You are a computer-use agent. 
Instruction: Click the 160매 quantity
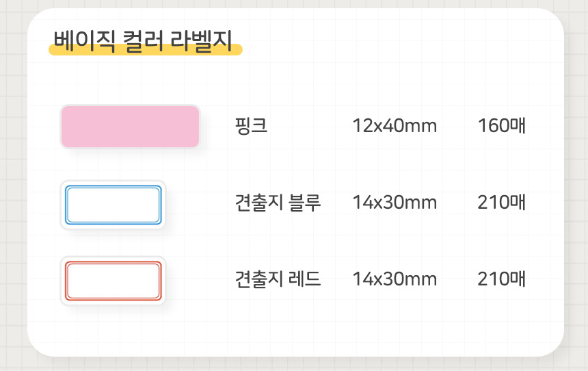[502, 126]
